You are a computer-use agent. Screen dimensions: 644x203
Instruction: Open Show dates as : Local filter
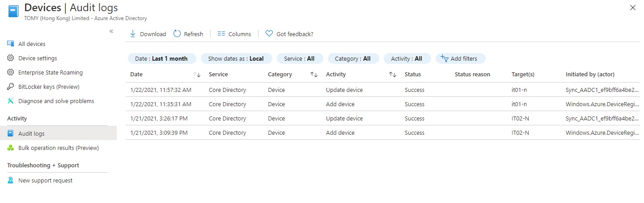click(x=236, y=58)
